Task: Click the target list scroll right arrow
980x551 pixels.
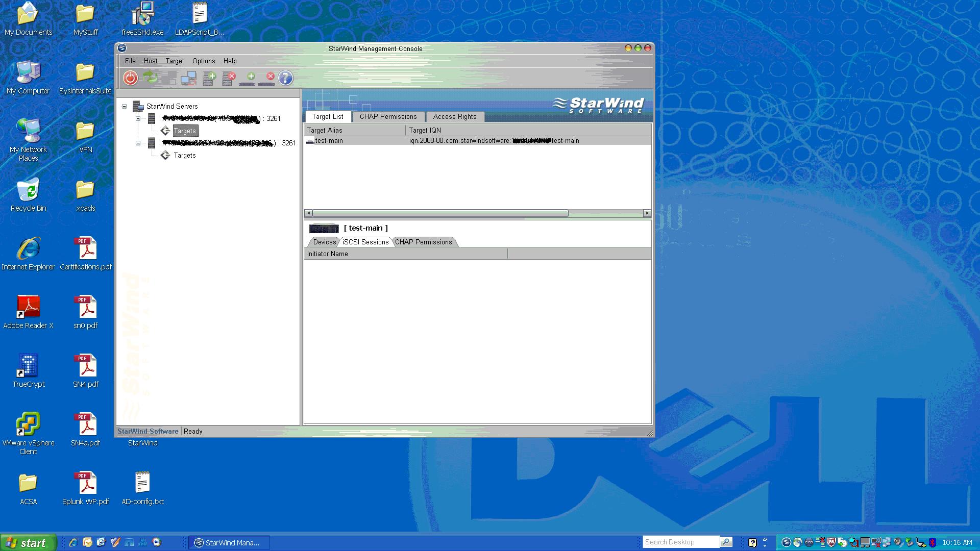Action: [x=647, y=213]
